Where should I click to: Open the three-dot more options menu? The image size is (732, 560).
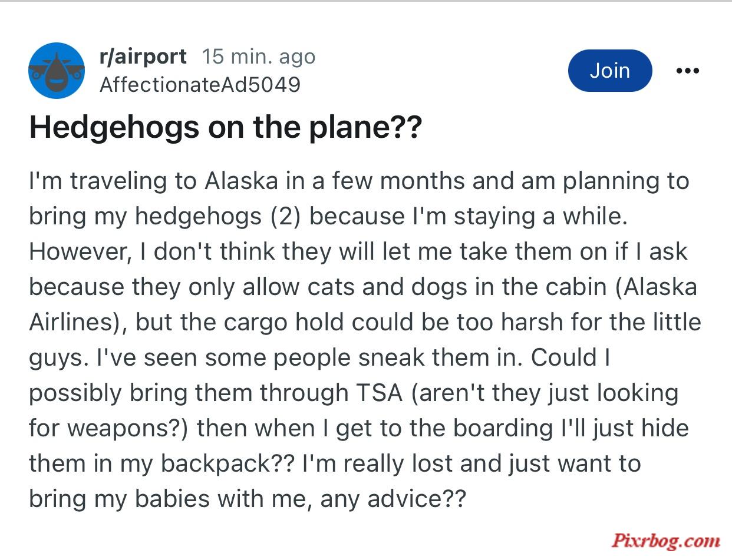[688, 71]
